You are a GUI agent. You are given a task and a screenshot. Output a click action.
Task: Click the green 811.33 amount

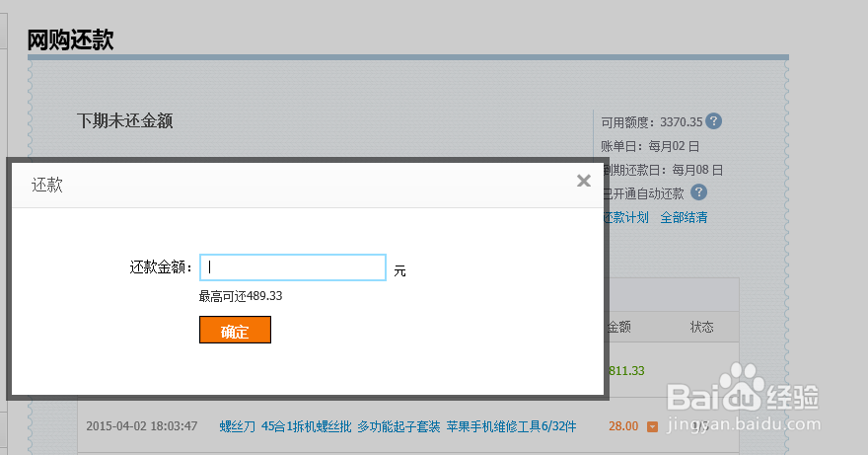click(626, 371)
